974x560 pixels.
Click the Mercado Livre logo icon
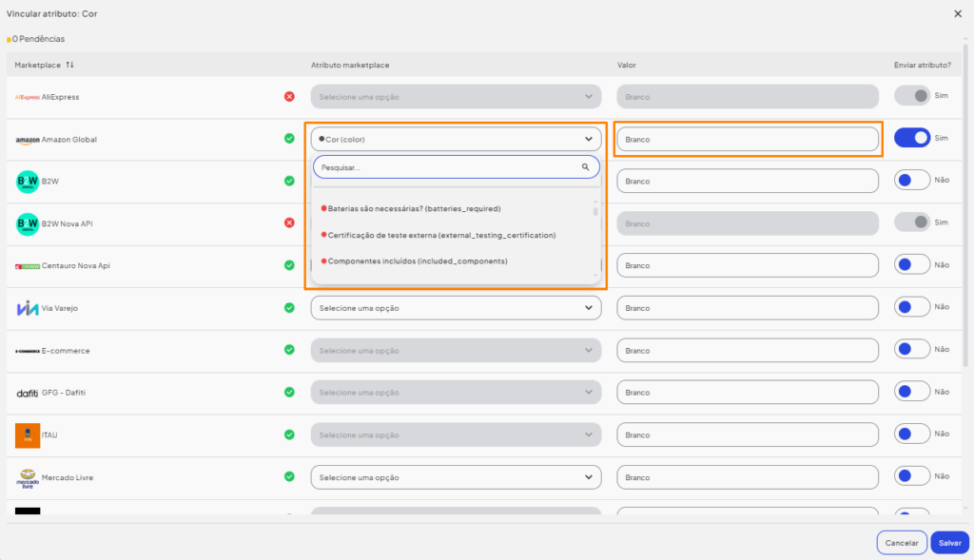pyautogui.click(x=28, y=477)
